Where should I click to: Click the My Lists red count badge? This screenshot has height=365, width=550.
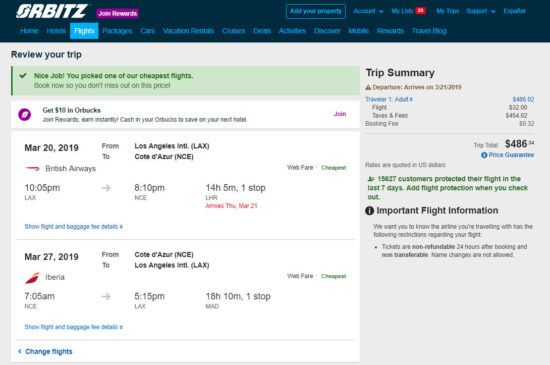tap(420, 11)
